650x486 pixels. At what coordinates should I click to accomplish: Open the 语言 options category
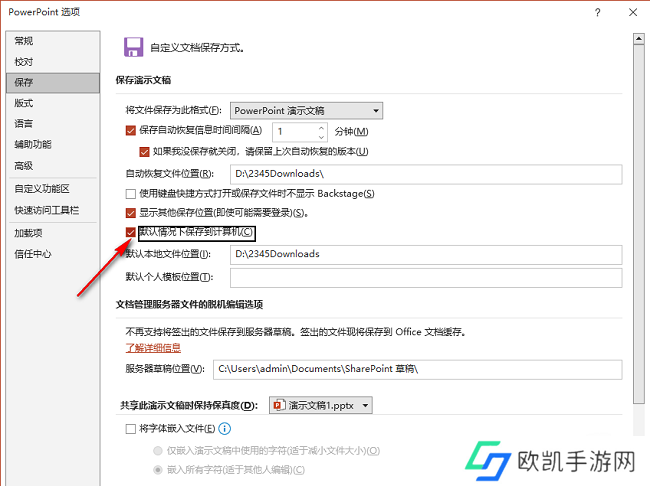(53, 124)
